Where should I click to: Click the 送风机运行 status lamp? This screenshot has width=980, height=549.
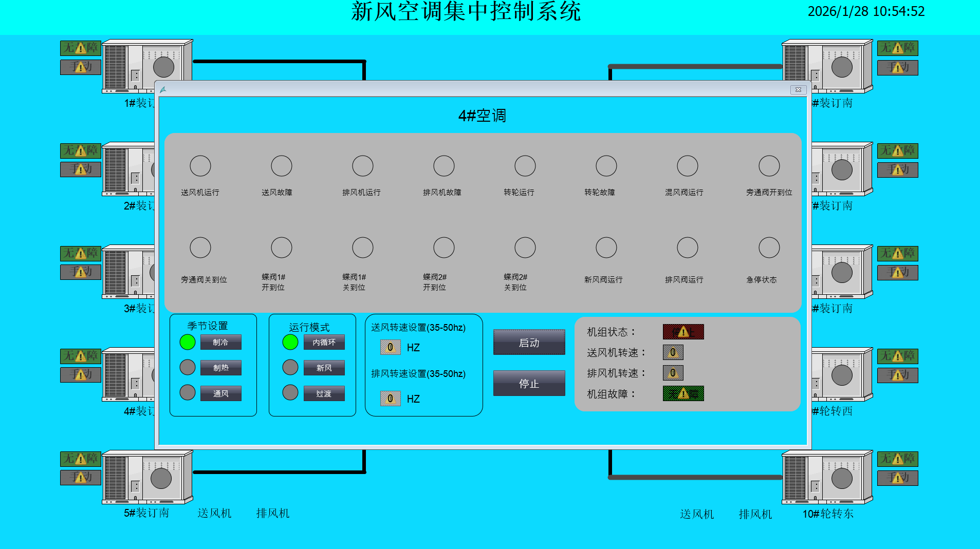[200, 165]
